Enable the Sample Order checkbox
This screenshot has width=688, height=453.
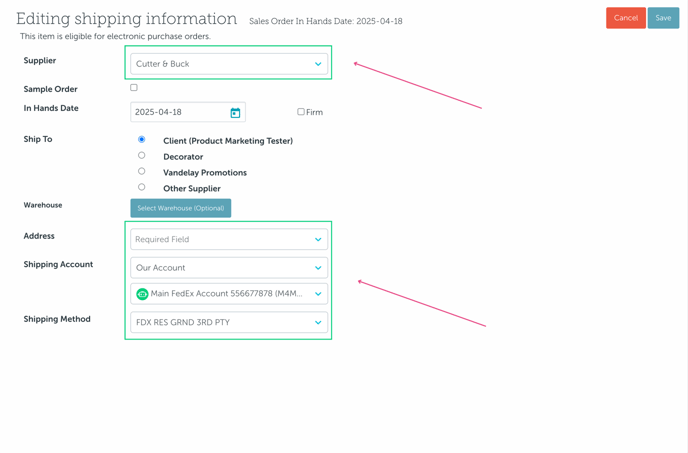tap(134, 88)
